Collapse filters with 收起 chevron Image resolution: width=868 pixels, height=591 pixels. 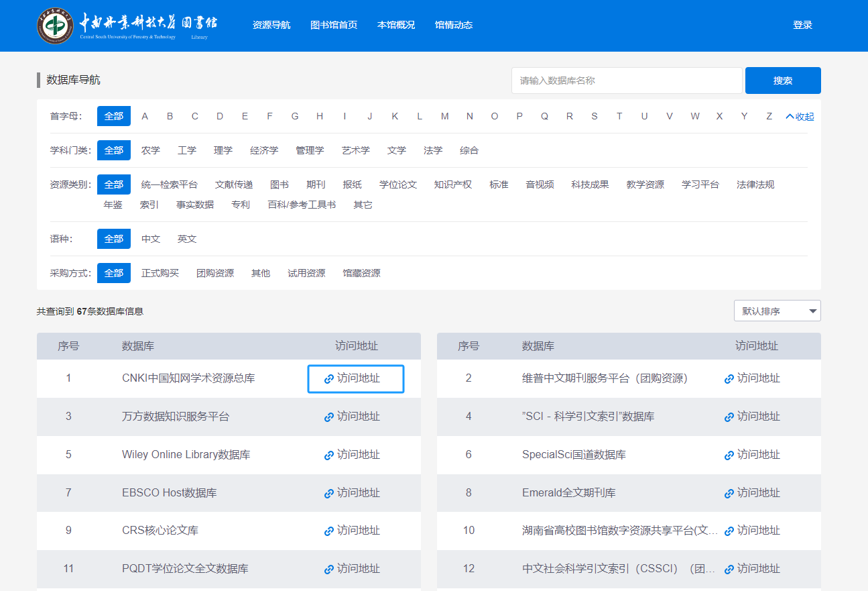(800, 117)
